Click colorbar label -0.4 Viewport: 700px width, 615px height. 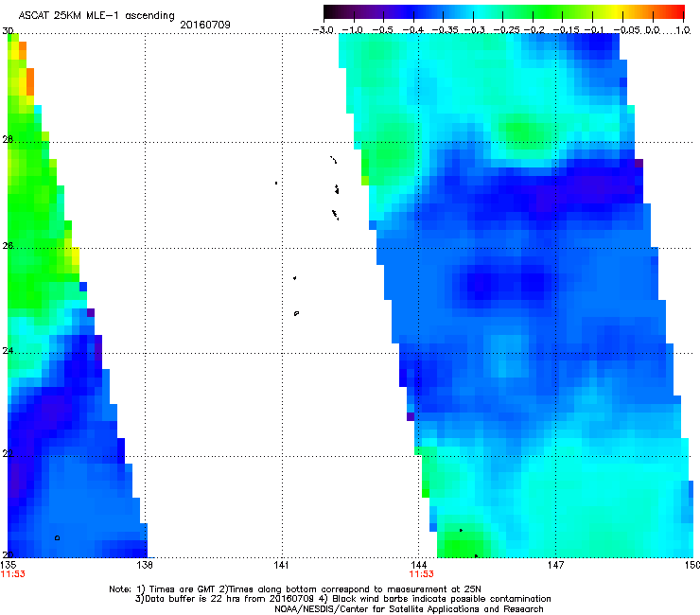pos(413,30)
